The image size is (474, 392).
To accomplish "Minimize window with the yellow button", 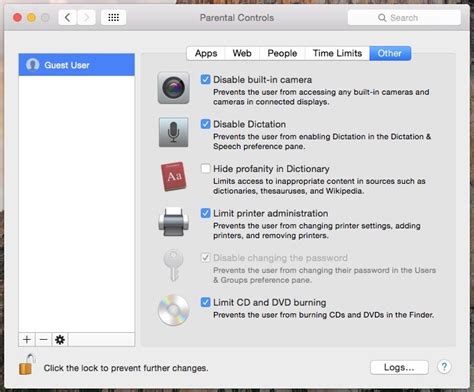I will coord(31,17).
